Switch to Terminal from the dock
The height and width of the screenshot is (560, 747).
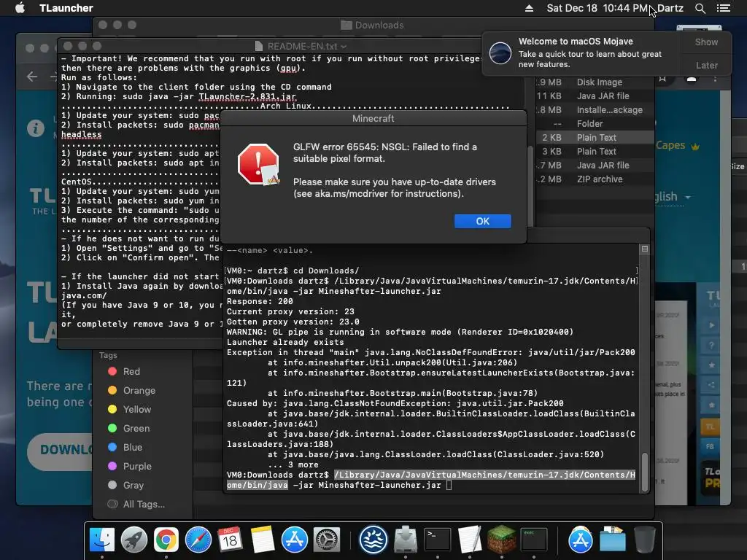pyautogui.click(x=438, y=540)
